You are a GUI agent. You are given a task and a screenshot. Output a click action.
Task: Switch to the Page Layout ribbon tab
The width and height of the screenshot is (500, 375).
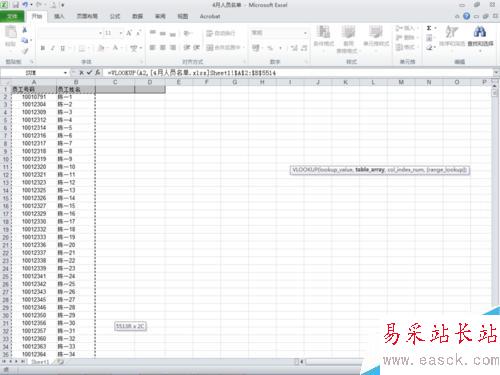pyautogui.click(x=87, y=16)
